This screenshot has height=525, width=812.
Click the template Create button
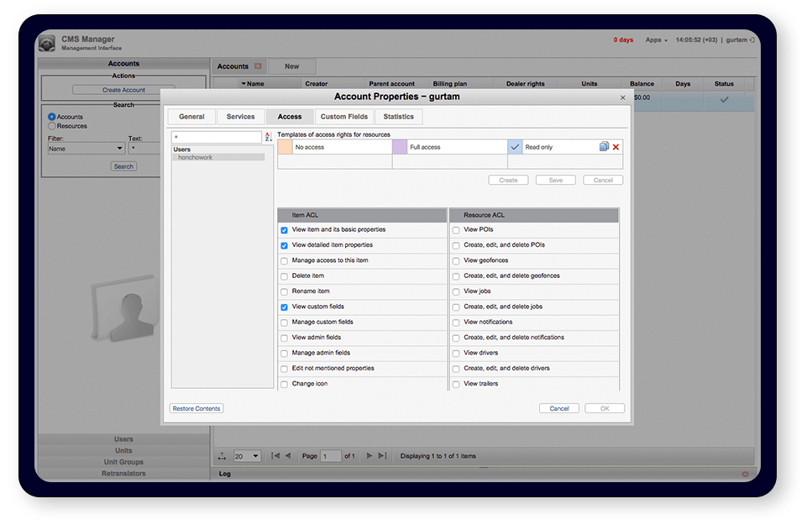pos(509,180)
